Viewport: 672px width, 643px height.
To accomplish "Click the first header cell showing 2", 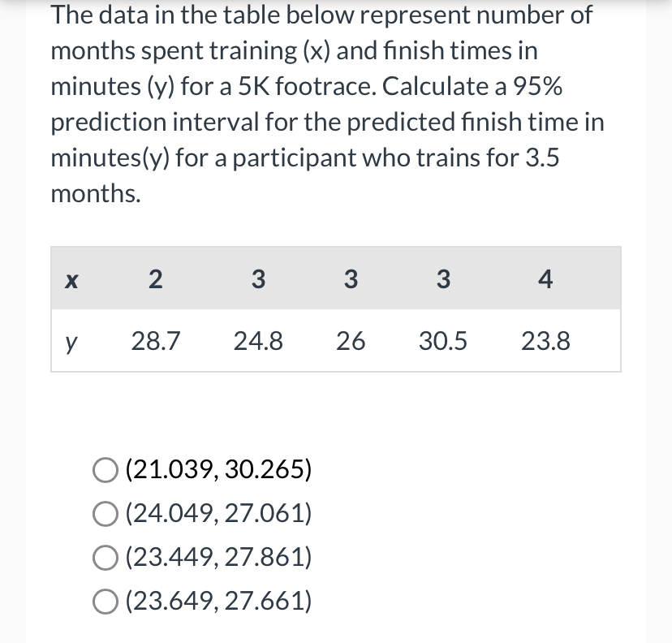I will point(154,279).
